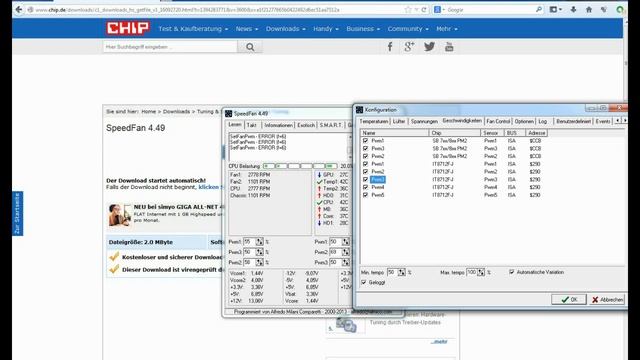Toggle checkbox for Pwm4 row

pos(365,187)
